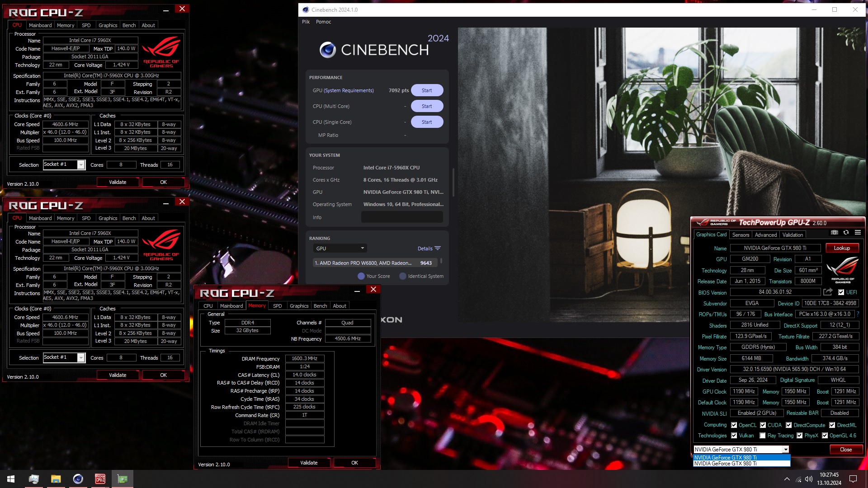Click the Bus Interface question mark icon
The image size is (868, 488).
858,314
